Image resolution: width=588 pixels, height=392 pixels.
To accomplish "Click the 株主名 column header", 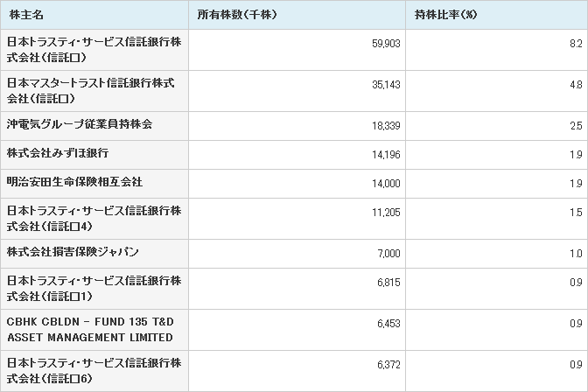I will click(94, 15).
